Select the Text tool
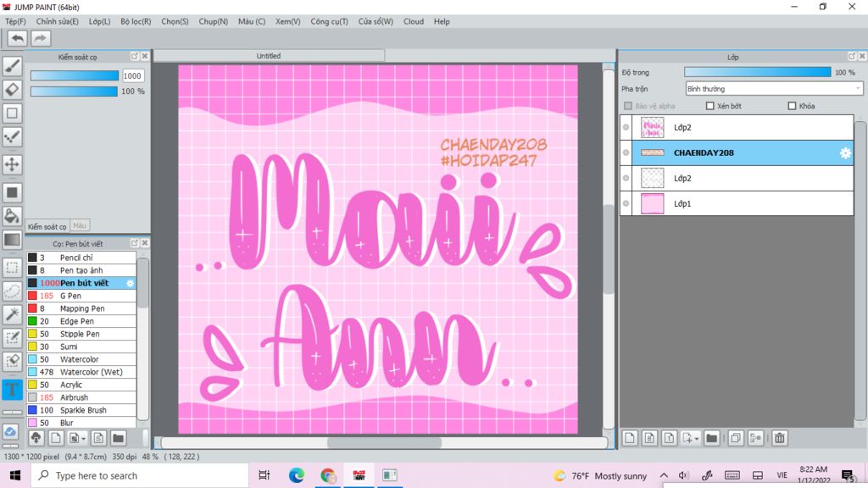This screenshot has width=868, height=488. (x=12, y=389)
